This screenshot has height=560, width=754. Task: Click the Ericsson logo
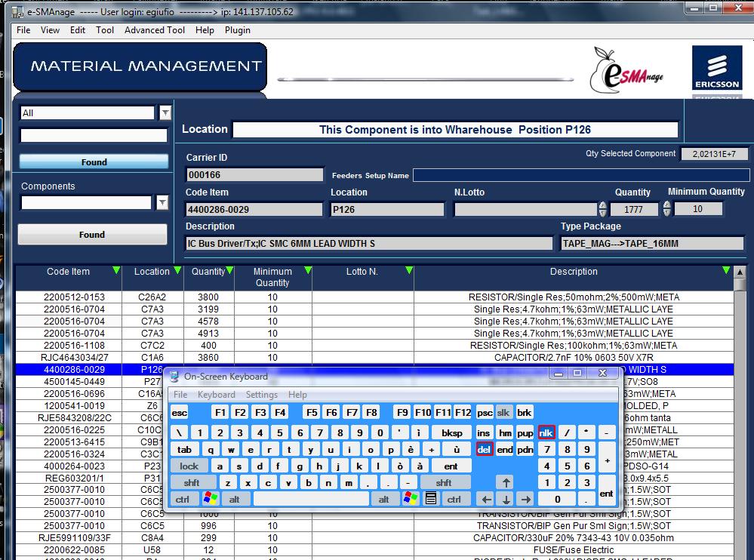click(716, 69)
